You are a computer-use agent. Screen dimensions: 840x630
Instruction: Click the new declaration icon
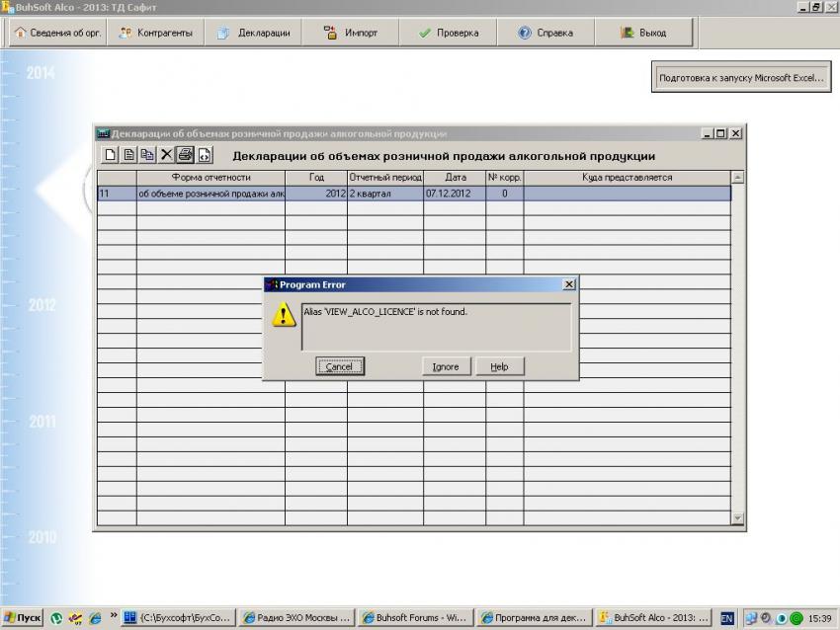point(111,154)
